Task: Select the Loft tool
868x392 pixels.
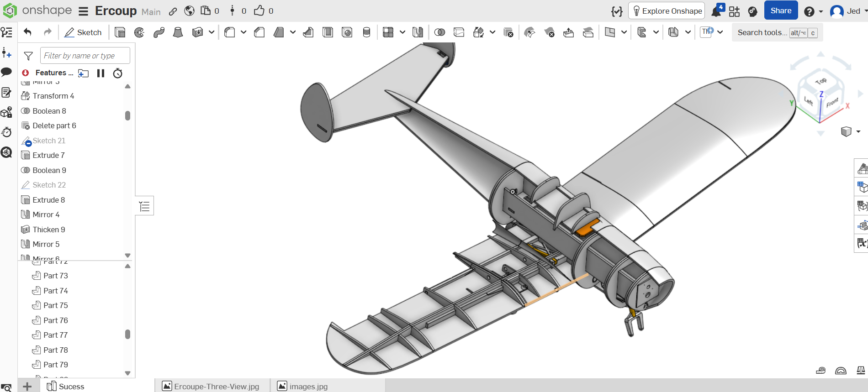Action: 178,32
